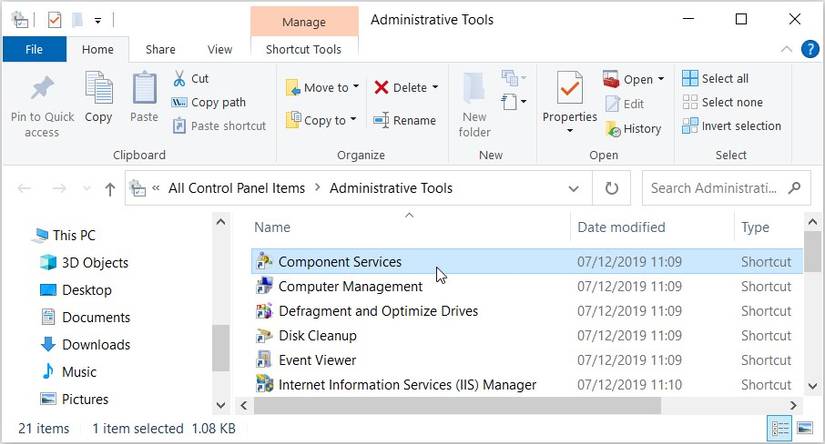
Task: Click the Properties quick access toolbar icon
Action: (x=54, y=20)
